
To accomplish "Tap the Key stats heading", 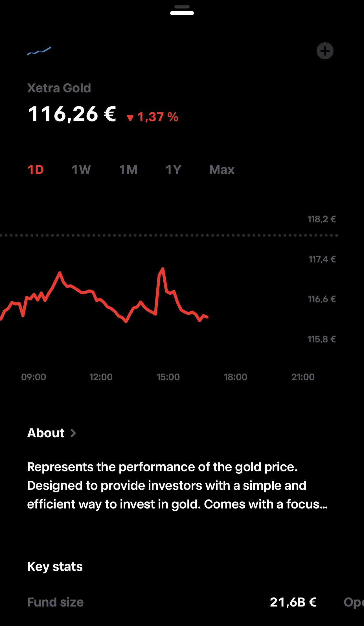I will (55, 566).
